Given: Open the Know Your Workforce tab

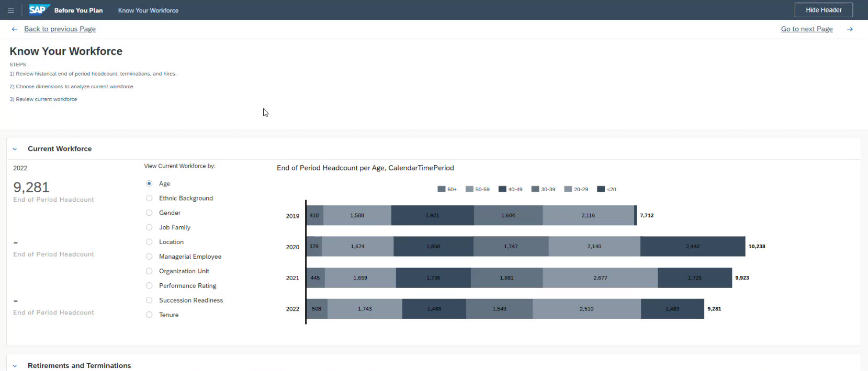Looking at the screenshot, I should click(148, 10).
